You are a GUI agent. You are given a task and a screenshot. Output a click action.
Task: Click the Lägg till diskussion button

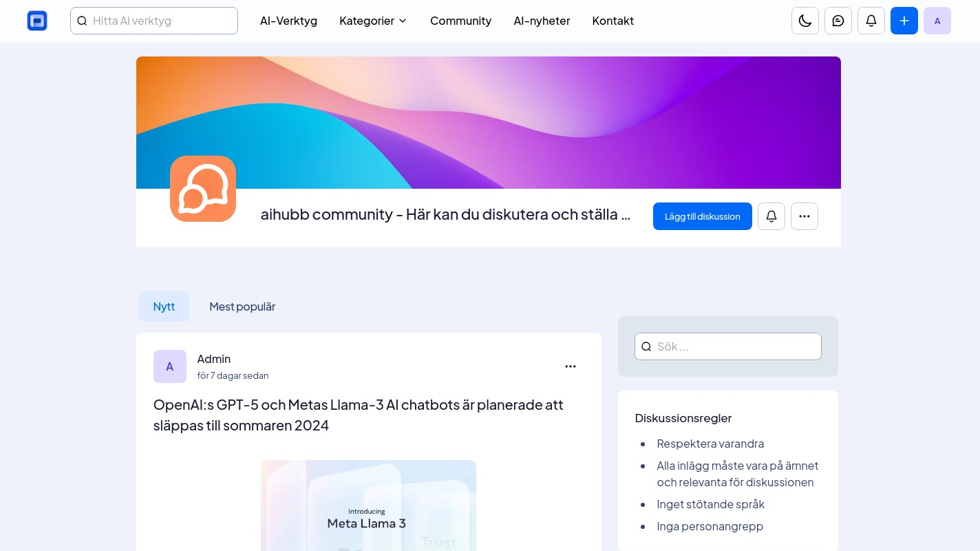point(703,216)
